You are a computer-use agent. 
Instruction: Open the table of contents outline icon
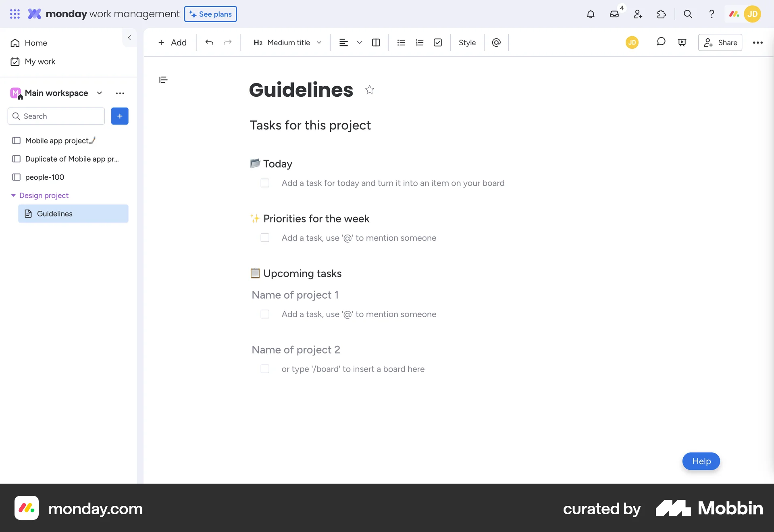tap(163, 80)
